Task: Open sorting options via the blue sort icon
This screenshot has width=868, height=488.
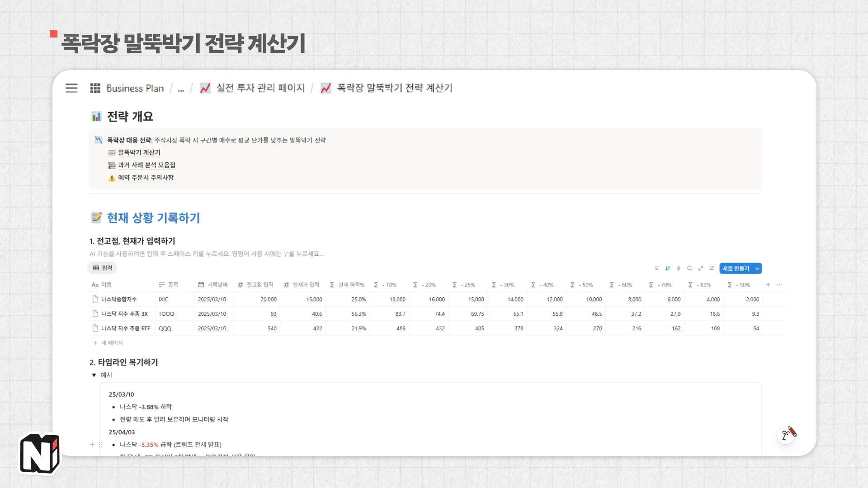Action: 668,268
